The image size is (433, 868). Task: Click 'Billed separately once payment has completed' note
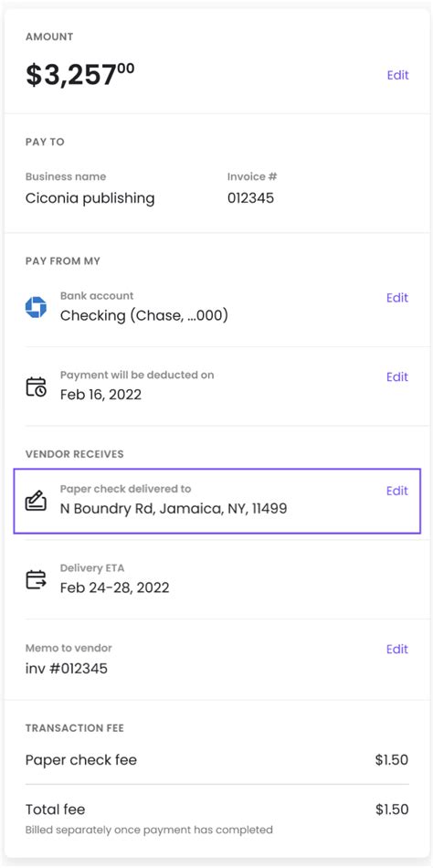[x=149, y=830]
